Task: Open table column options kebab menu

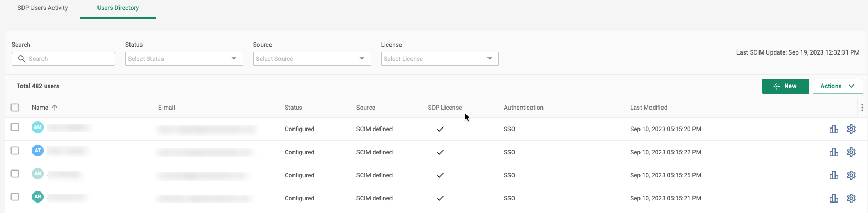Action: tap(862, 108)
